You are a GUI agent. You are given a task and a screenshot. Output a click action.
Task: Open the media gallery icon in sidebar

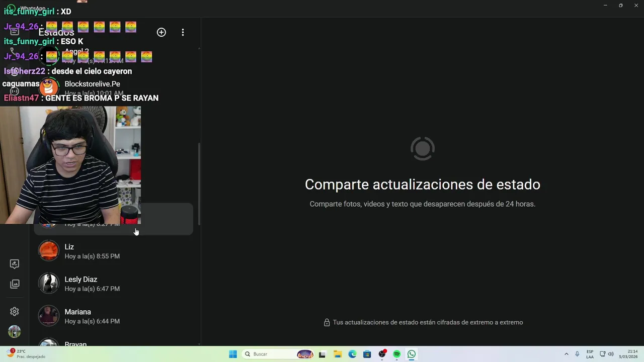coord(15,284)
